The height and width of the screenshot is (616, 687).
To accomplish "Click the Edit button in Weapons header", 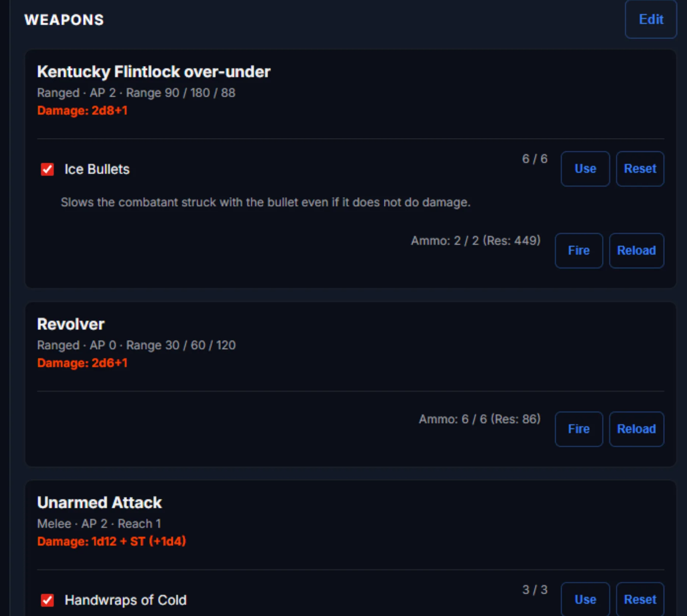I will pyautogui.click(x=651, y=19).
